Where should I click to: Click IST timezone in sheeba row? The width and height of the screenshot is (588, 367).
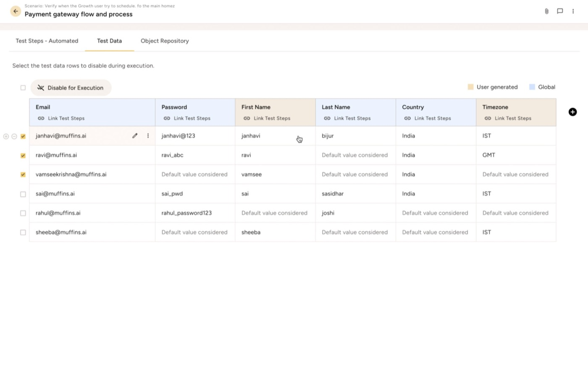516,232
